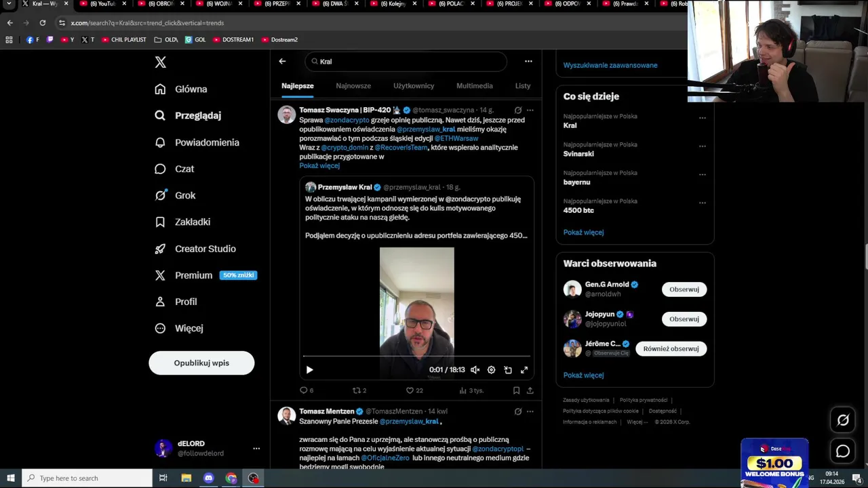
Task: Click the Kral search field
Action: coord(406,61)
